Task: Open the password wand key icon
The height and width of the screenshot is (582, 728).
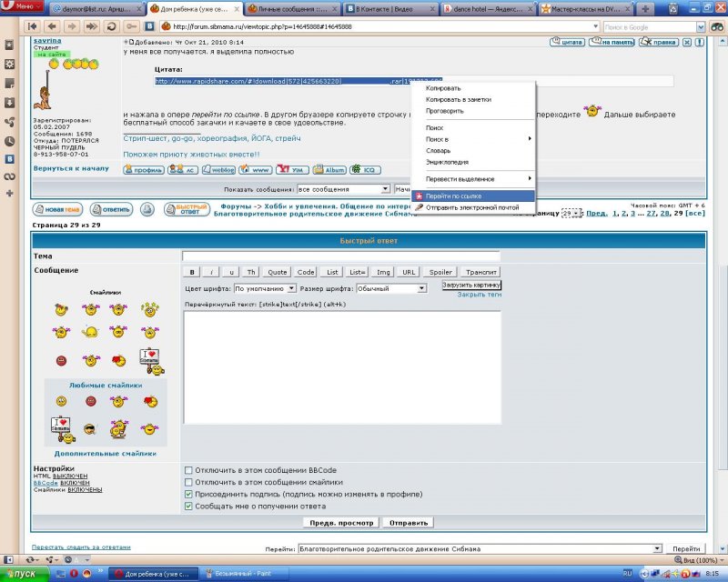Action: (x=131, y=26)
